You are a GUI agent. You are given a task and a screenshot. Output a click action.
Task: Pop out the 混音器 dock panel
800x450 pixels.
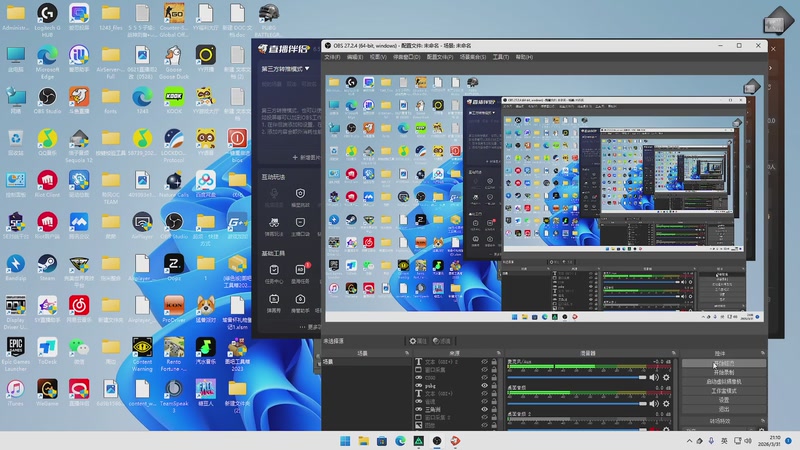pos(674,353)
